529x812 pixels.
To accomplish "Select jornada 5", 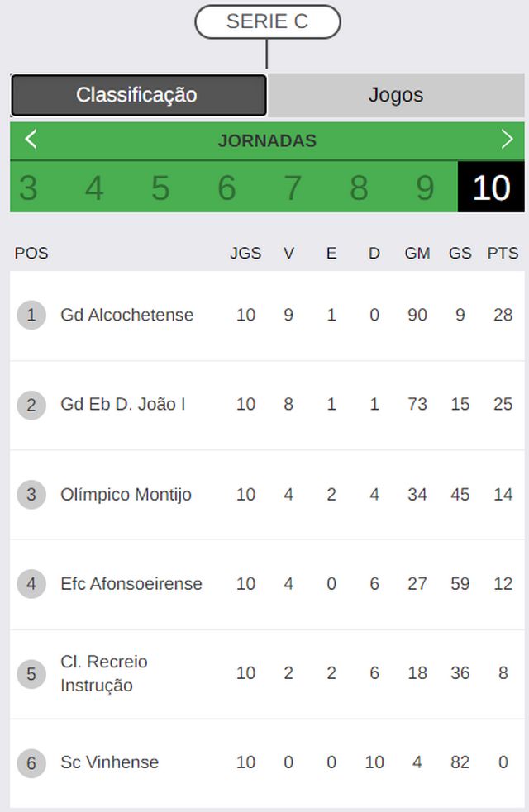I will (160, 187).
